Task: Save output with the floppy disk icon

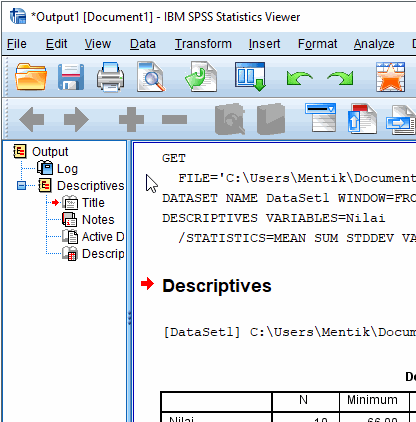Action: [x=71, y=77]
